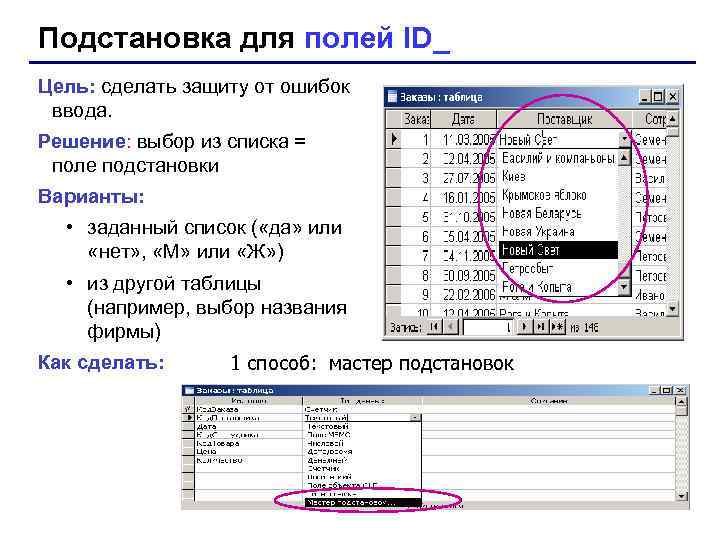Close the datasheet 'Заказы : таблица' window
The image size is (720, 540).
coord(673,97)
